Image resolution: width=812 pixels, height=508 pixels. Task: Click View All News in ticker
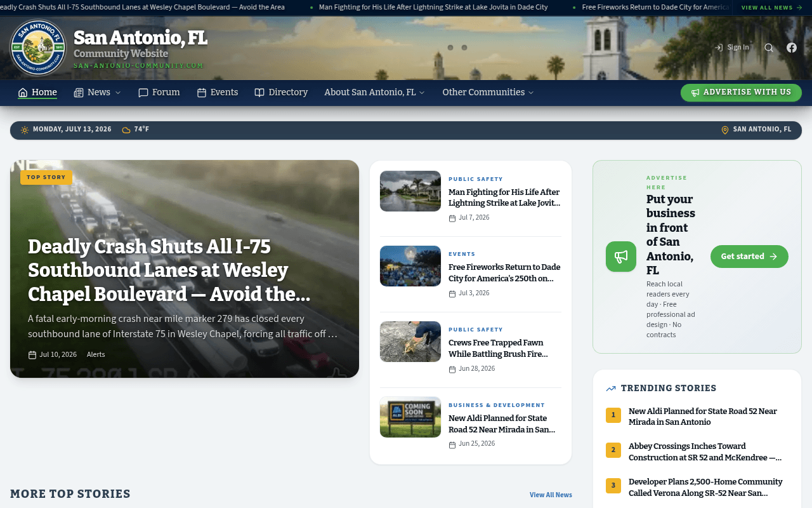[772, 8]
